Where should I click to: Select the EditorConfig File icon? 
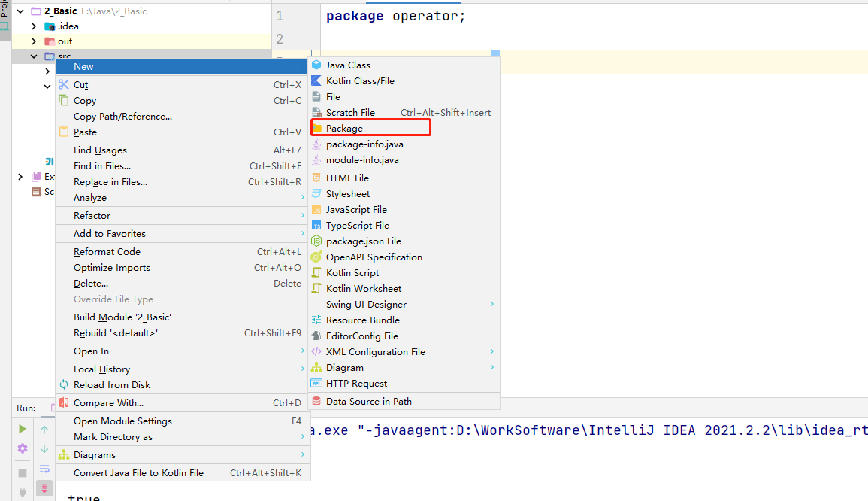316,336
